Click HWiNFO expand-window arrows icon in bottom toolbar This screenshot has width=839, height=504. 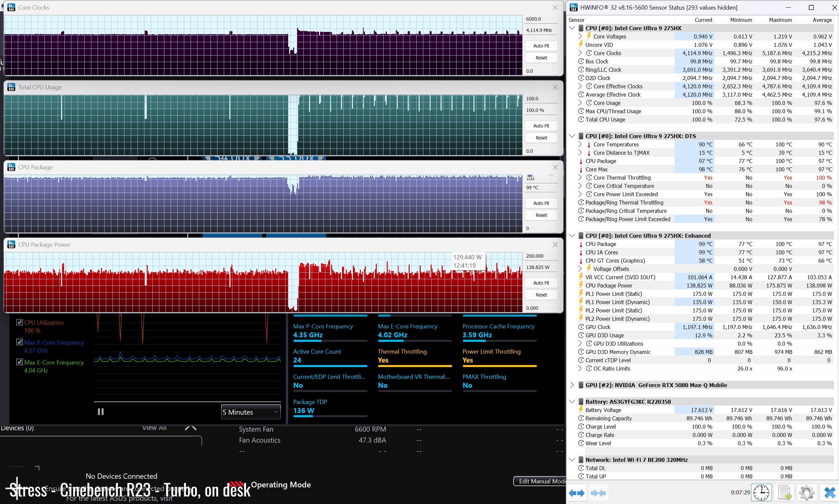(576, 493)
